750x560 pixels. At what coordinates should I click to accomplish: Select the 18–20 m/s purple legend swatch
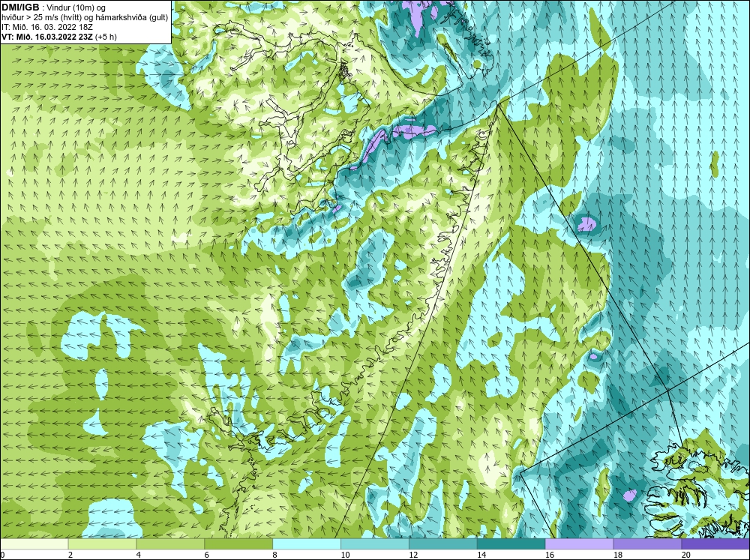click(x=647, y=544)
